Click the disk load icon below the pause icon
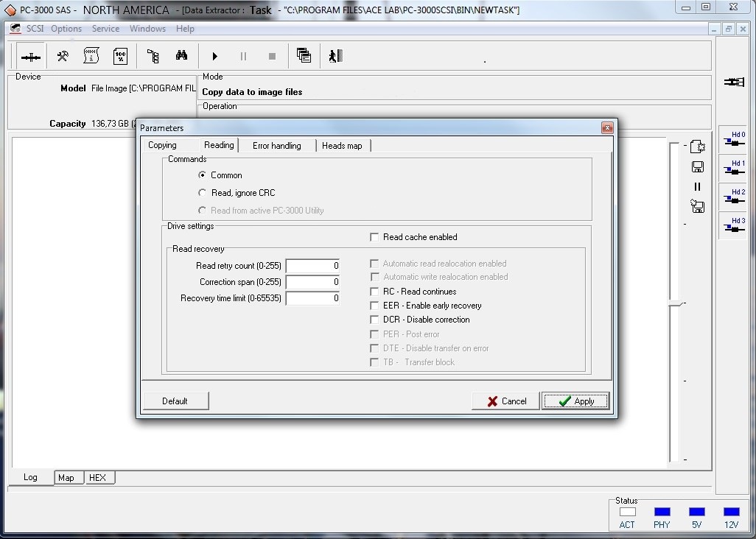The image size is (756, 539). [x=697, y=206]
